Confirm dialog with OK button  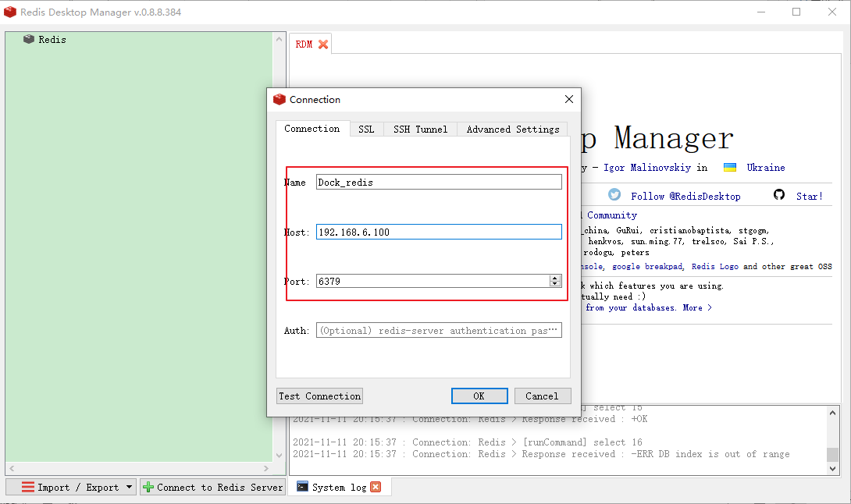pyautogui.click(x=479, y=396)
